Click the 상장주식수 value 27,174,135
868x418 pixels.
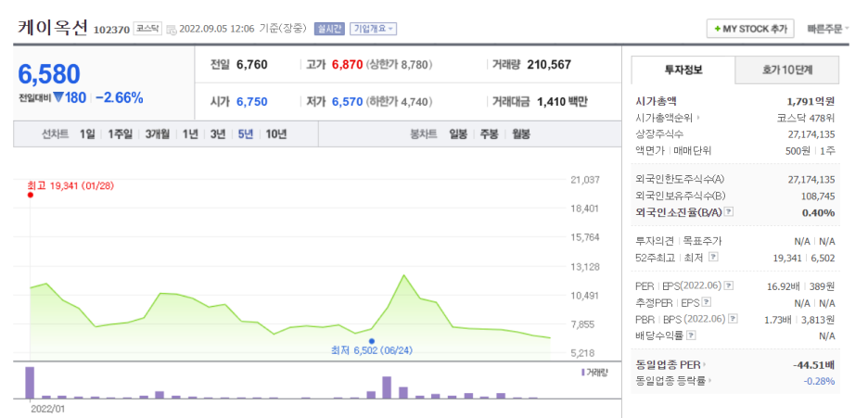tap(811, 134)
